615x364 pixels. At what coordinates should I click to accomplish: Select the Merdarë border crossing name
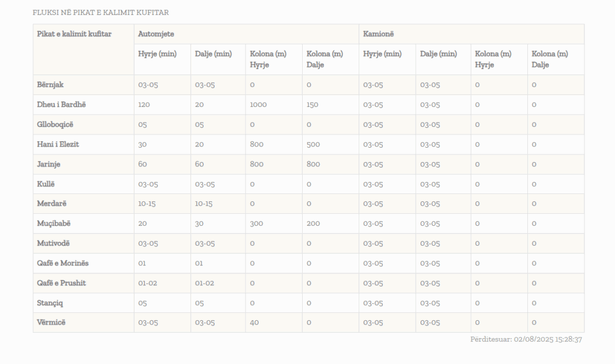pyautogui.click(x=52, y=204)
